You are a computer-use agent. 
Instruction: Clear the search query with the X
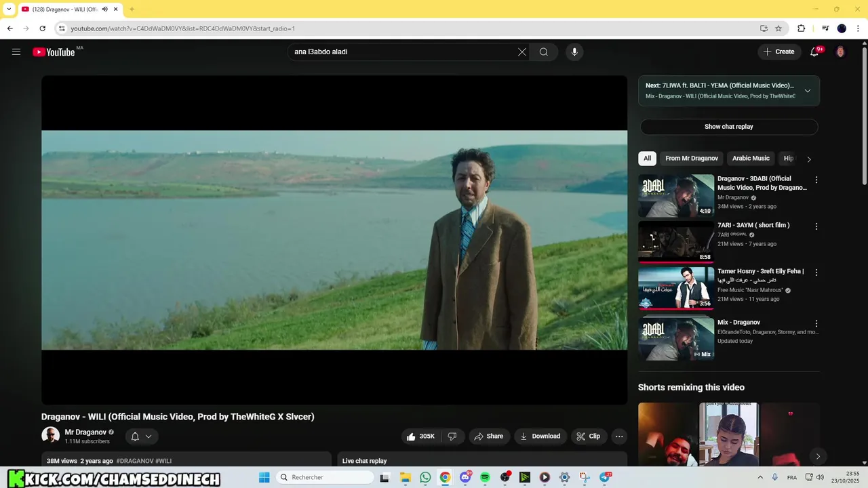click(522, 52)
